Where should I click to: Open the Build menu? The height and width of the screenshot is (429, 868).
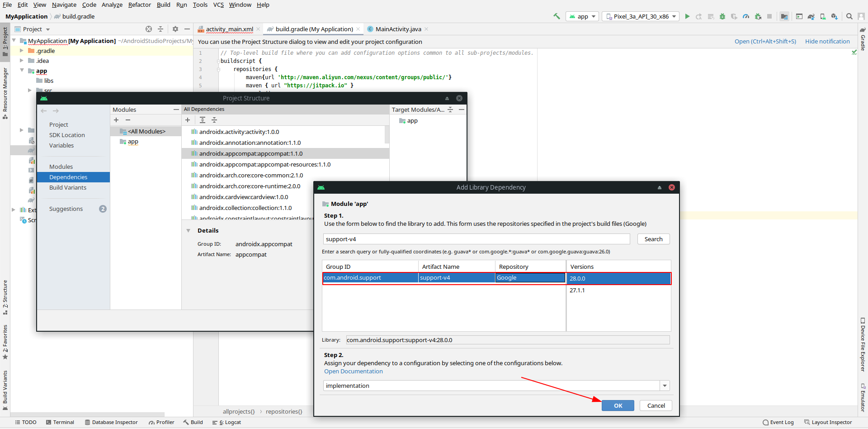[x=164, y=5]
